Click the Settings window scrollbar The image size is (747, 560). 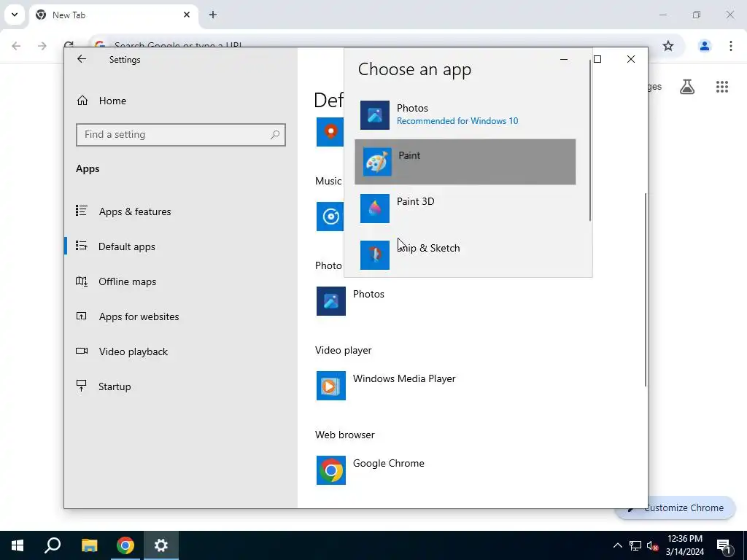point(646,289)
